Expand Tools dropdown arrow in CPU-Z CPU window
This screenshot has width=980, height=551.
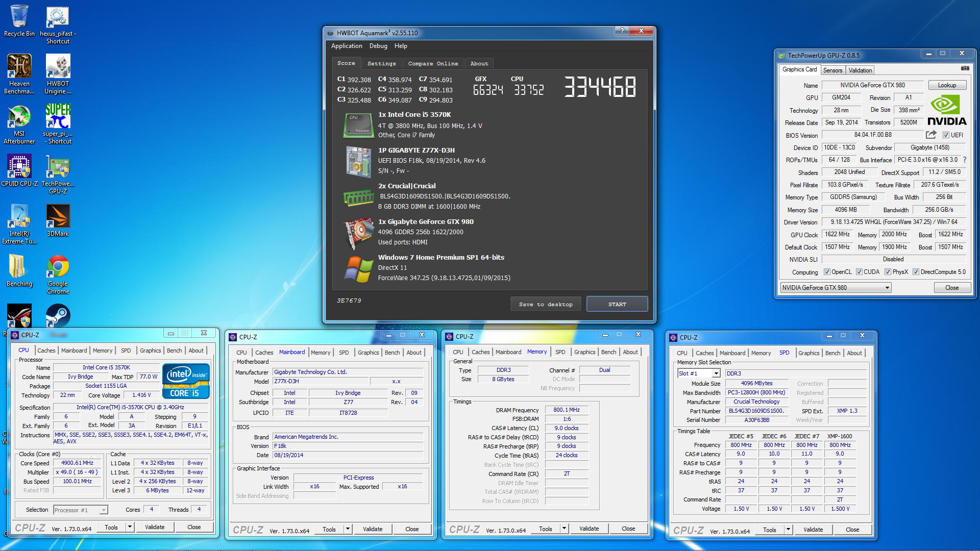click(x=130, y=527)
